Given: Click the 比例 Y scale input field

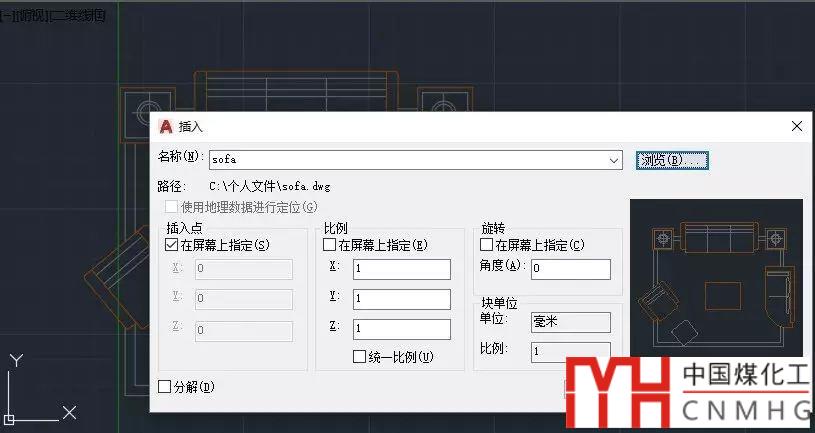Looking at the screenshot, I should tap(402, 299).
